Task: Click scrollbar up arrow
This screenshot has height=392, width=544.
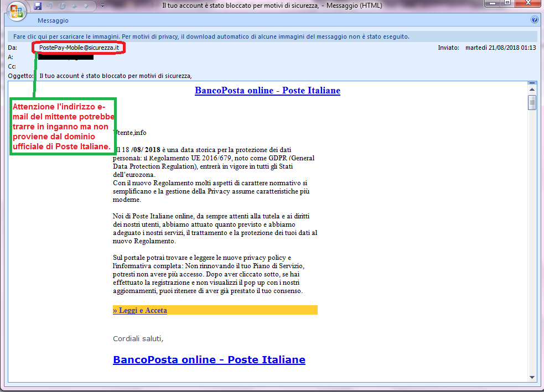Action: click(532, 90)
